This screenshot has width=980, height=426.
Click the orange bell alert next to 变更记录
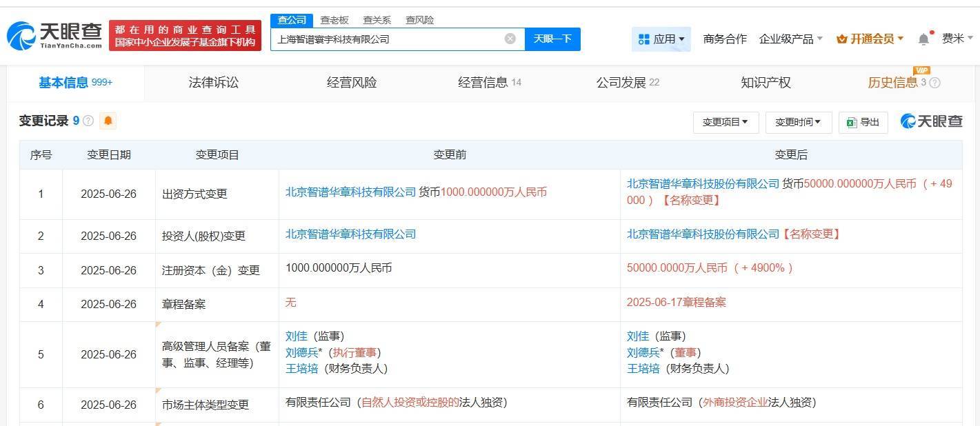click(108, 121)
